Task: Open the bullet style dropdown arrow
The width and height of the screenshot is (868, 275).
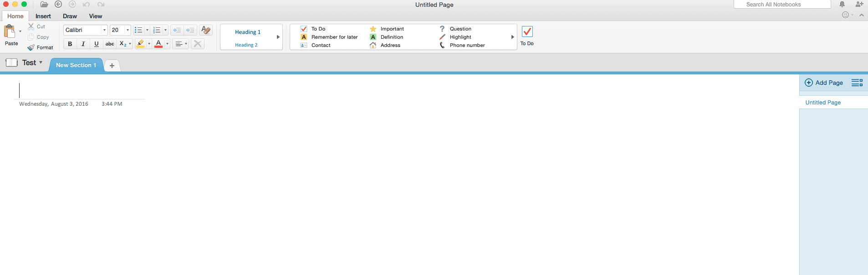Action: pos(147,30)
